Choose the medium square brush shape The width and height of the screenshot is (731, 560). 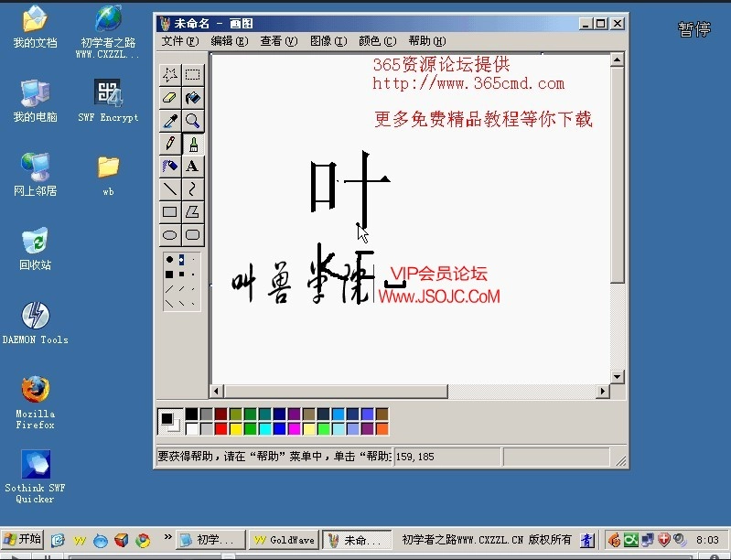point(181,275)
